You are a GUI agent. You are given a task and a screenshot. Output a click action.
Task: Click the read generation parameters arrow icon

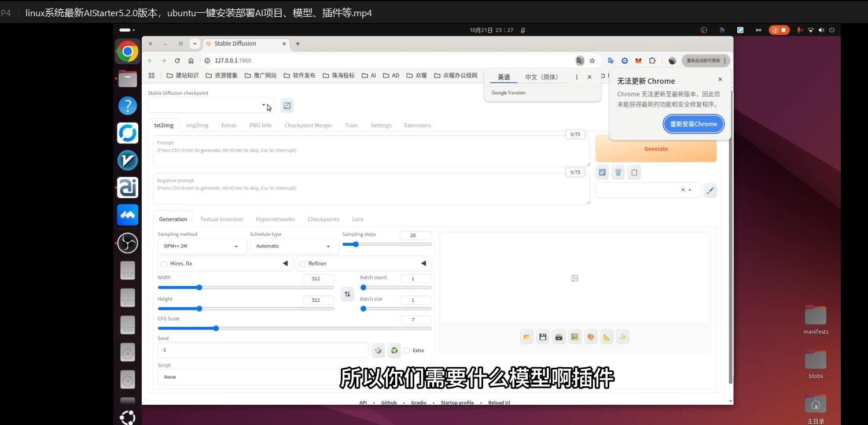coord(602,172)
